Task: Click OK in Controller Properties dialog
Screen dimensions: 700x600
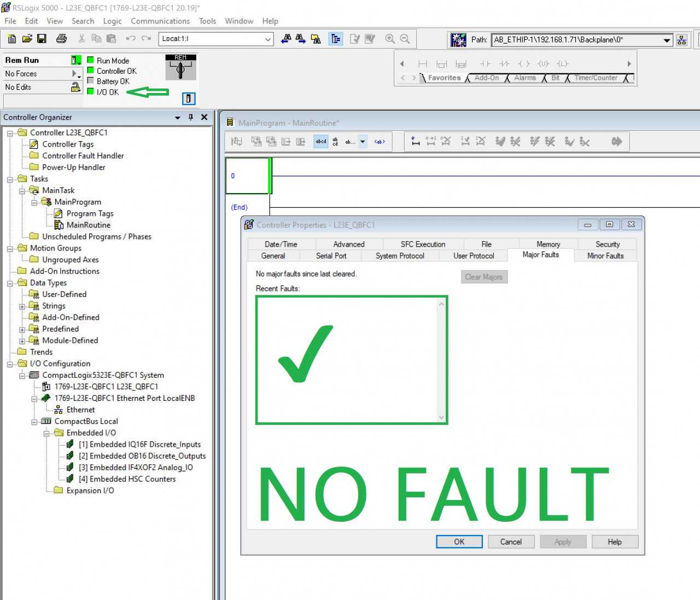Action: tap(459, 541)
